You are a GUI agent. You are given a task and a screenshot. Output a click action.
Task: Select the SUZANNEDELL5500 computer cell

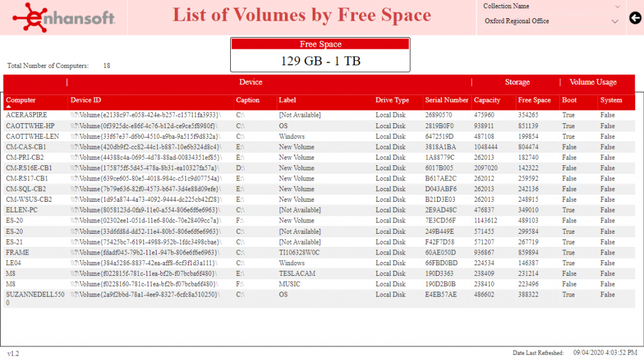[x=35, y=299]
